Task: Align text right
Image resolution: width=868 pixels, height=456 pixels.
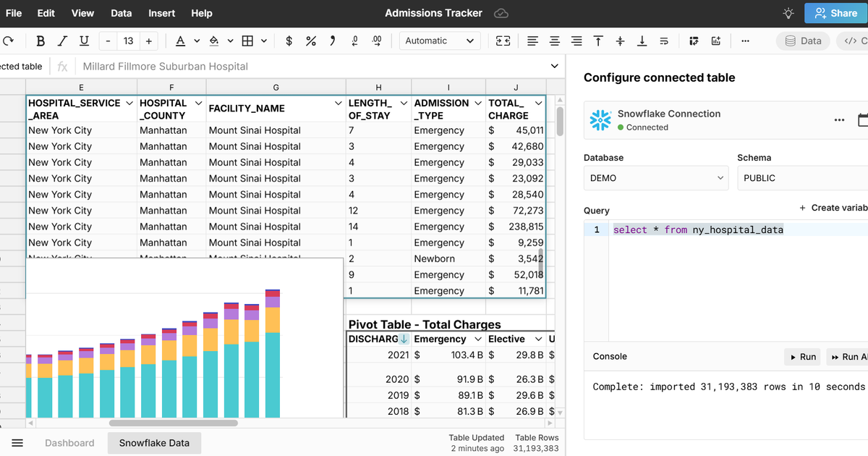Action: pyautogui.click(x=576, y=41)
